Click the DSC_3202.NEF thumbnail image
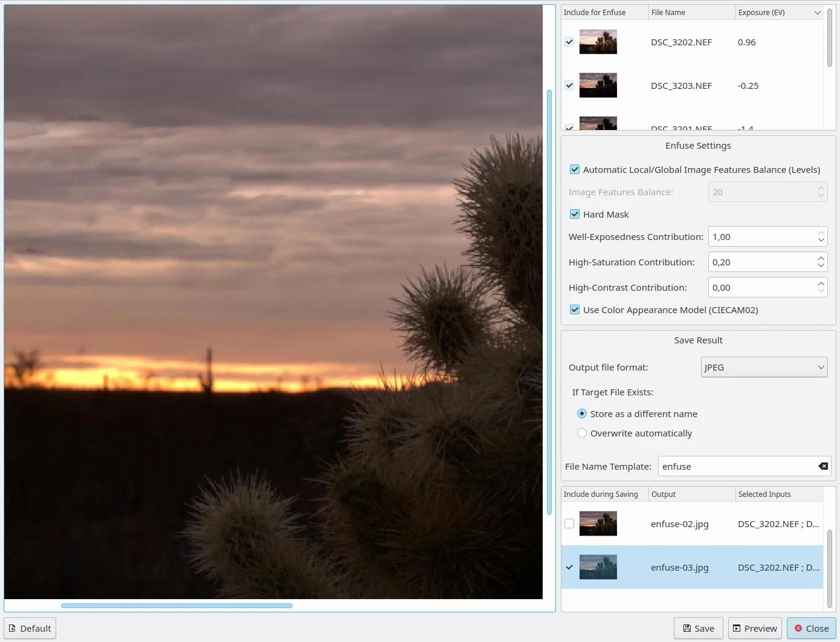Screen dimensions: 840x642 (598, 42)
